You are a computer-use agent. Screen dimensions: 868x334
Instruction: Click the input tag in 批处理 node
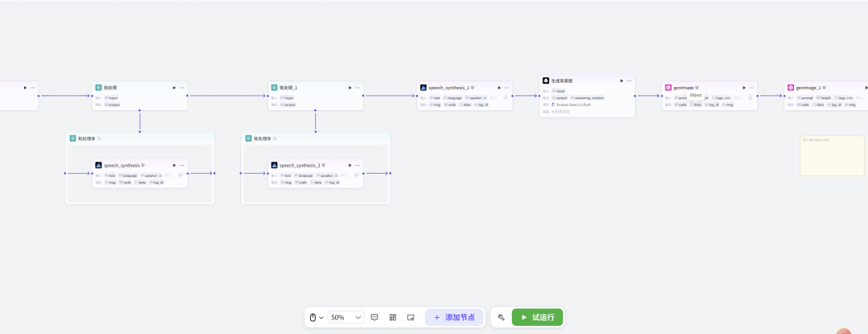111,97
